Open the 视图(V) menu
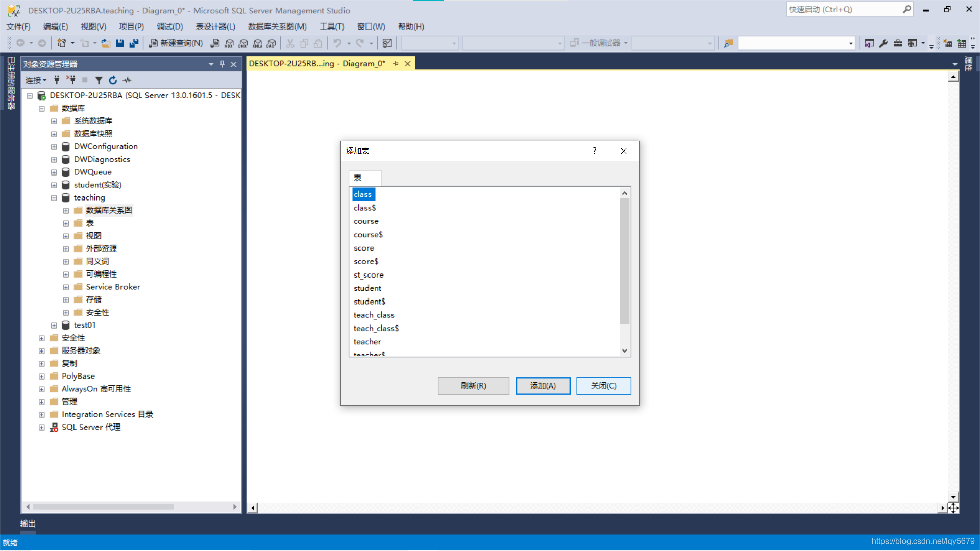 click(93, 27)
